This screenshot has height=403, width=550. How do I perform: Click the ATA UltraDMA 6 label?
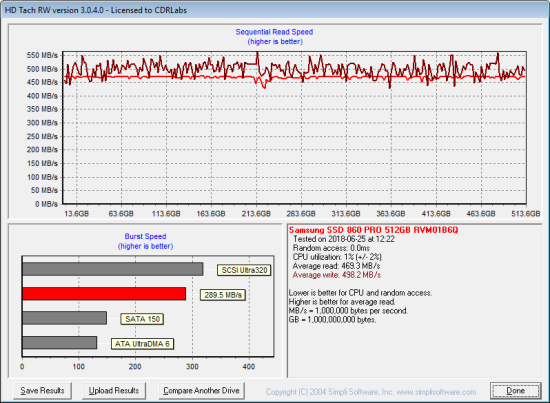pyautogui.click(x=142, y=344)
